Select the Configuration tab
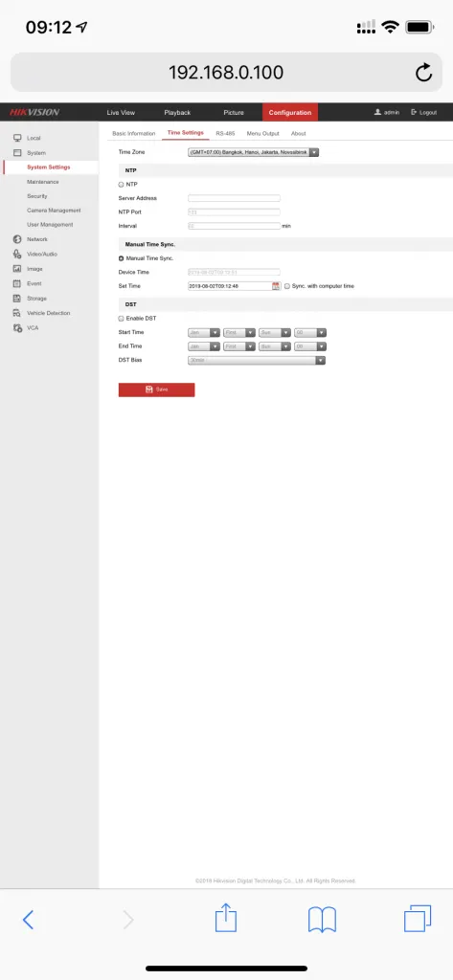The image size is (453, 980). 289,113
